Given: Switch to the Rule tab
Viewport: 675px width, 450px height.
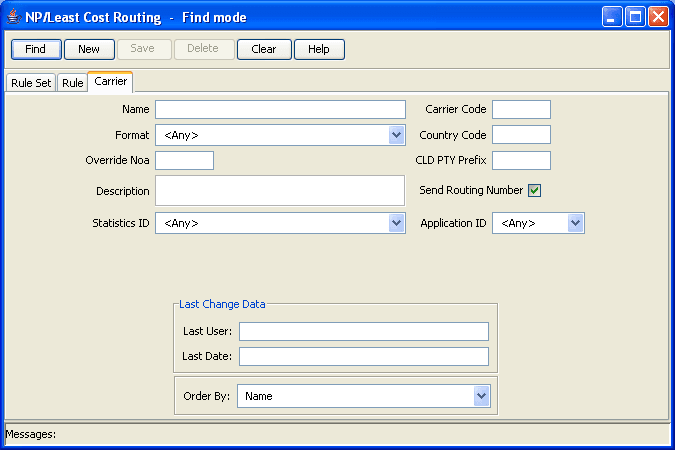Looking at the screenshot, I should click(72, 83).
